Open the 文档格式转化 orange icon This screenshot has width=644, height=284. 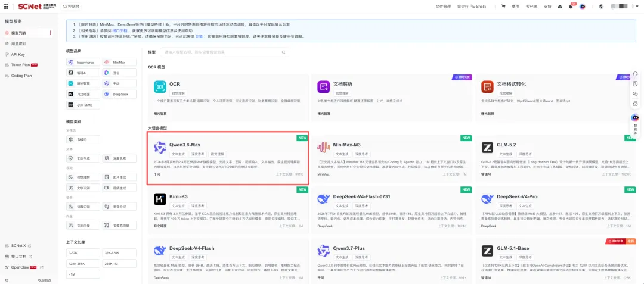point(488,87)
